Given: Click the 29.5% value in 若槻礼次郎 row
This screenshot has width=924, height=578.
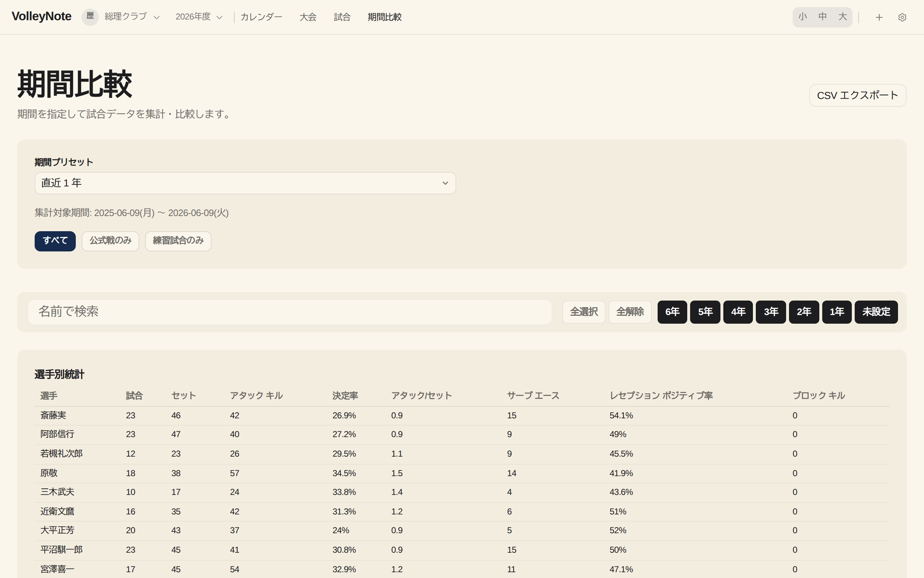Looking at the screenshot, I should click(x=344, y=454).
